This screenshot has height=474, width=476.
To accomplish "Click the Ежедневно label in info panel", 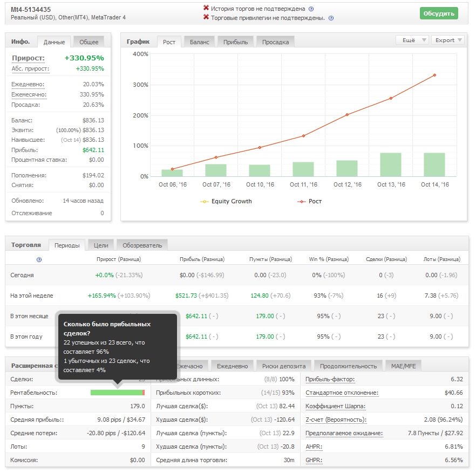I will (x=28, y=84).
